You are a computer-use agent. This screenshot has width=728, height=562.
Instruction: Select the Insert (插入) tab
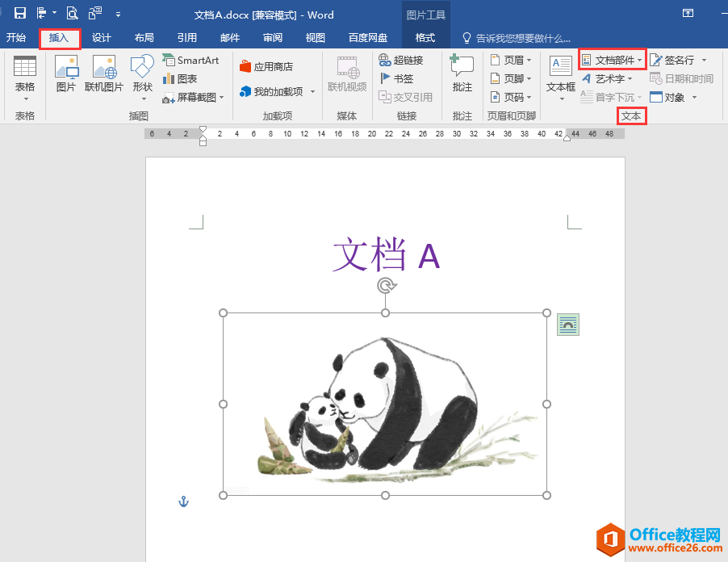59,38
